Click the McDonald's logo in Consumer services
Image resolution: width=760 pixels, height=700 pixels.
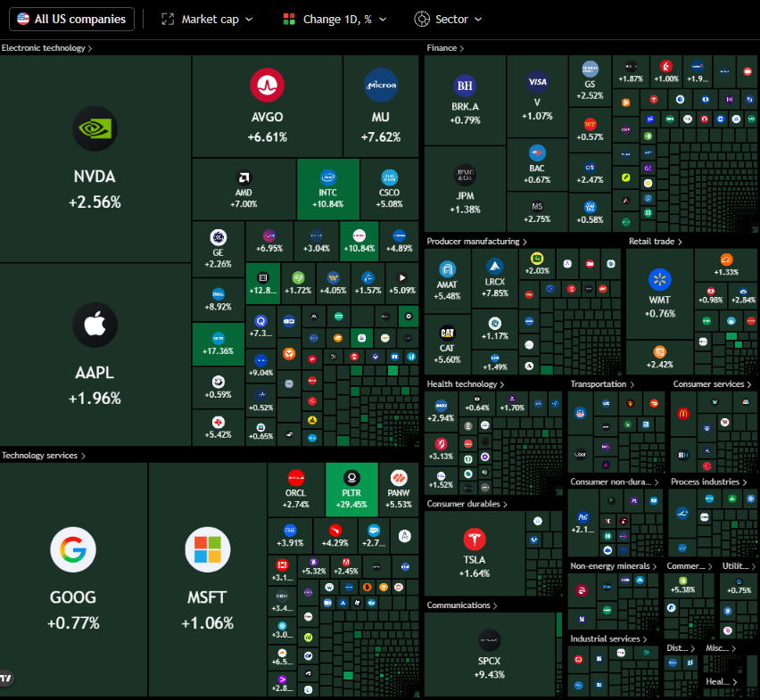pyautogui.click(x=683, y=413)
